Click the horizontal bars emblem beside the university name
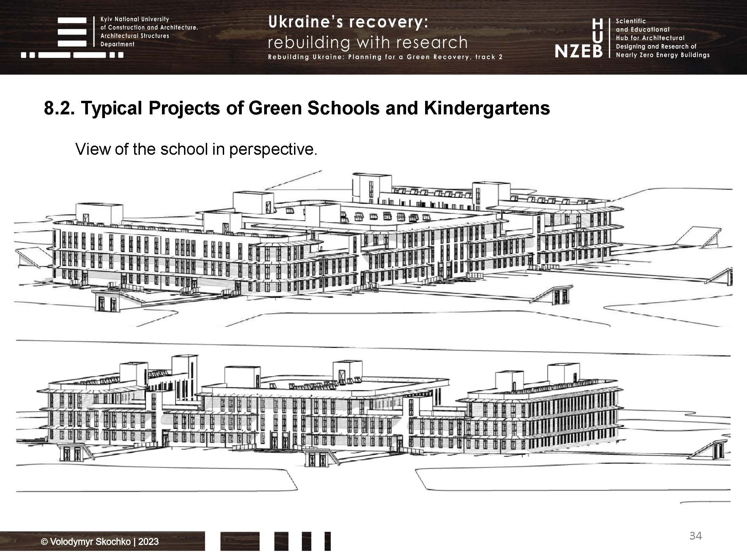Image resolution: width=747 pixels, height=560 pixels. coord(71,32)
